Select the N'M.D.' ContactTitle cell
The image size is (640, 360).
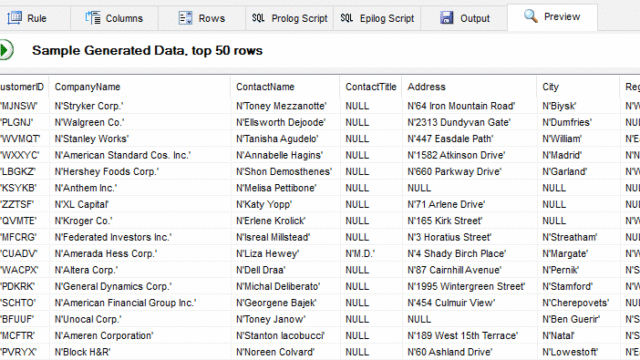click(371, 253)
